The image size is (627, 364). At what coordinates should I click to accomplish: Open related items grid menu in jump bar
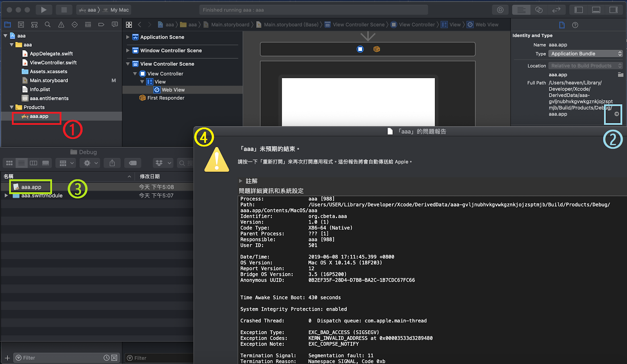click(129, 25)
